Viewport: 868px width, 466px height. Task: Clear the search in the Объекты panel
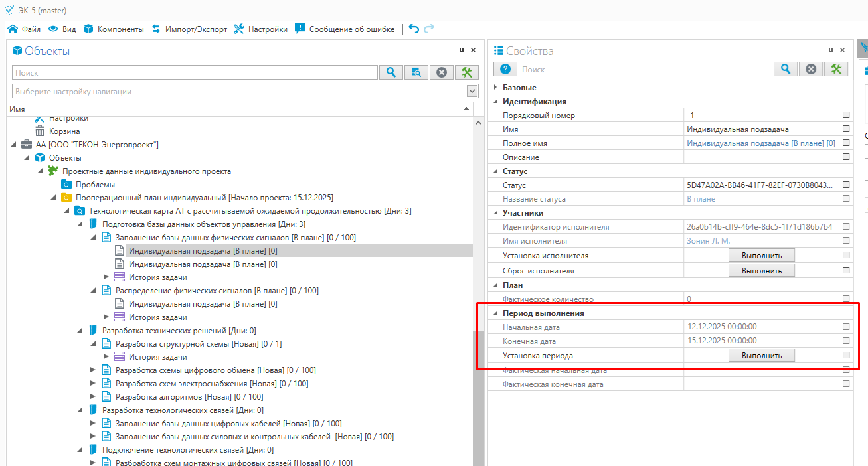(442, 72)
